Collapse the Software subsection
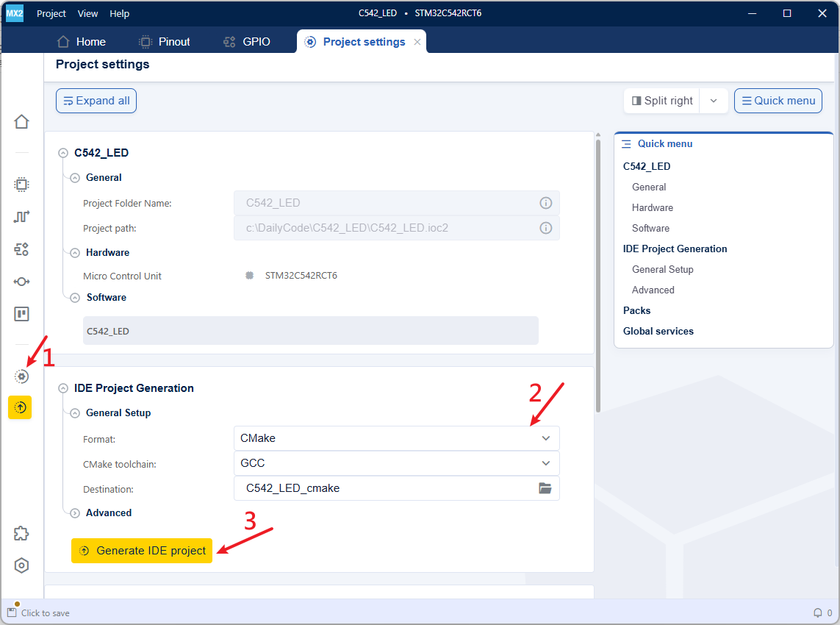The width and height of the screenshot is (840, 625). pyautogui.click(x=75, y=298)
